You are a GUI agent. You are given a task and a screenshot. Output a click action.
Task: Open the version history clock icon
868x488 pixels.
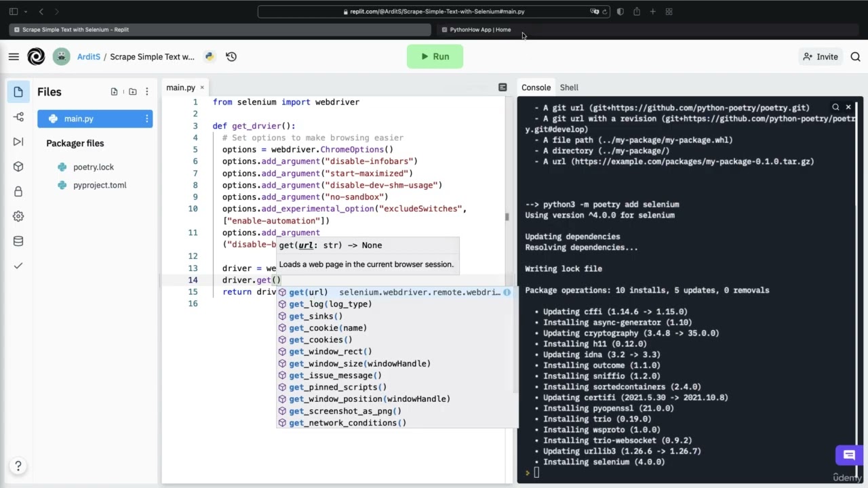[231, 57]
